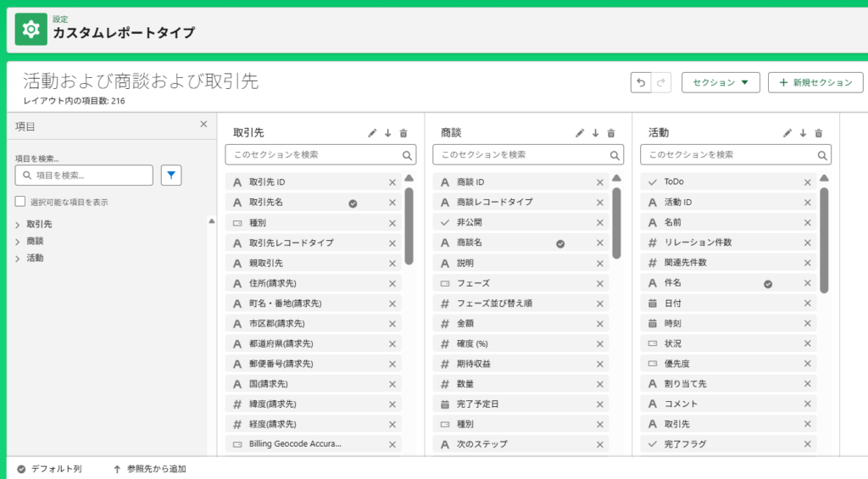Viewport: 868px width, 479px height.
Task: Delete the 取引先 section
Action: tap(403, 133)
